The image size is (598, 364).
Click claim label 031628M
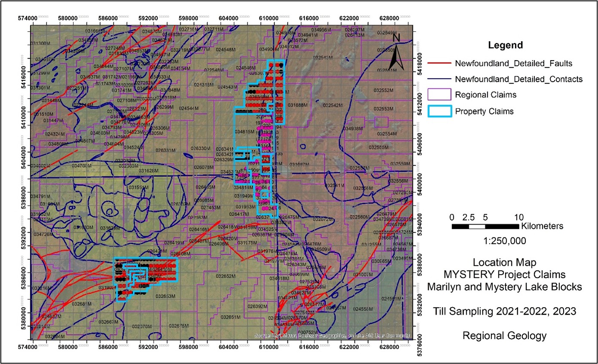tap(149, 170)
